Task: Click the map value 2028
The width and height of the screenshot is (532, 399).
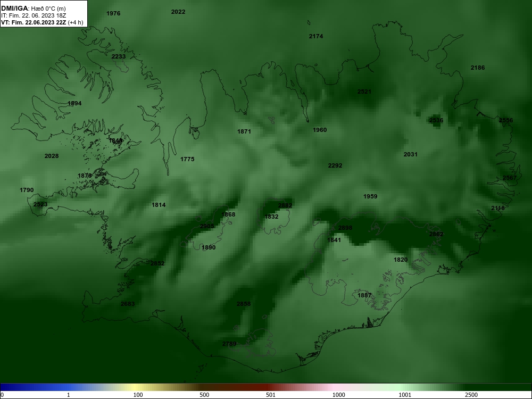Action: tap(52, 156)
